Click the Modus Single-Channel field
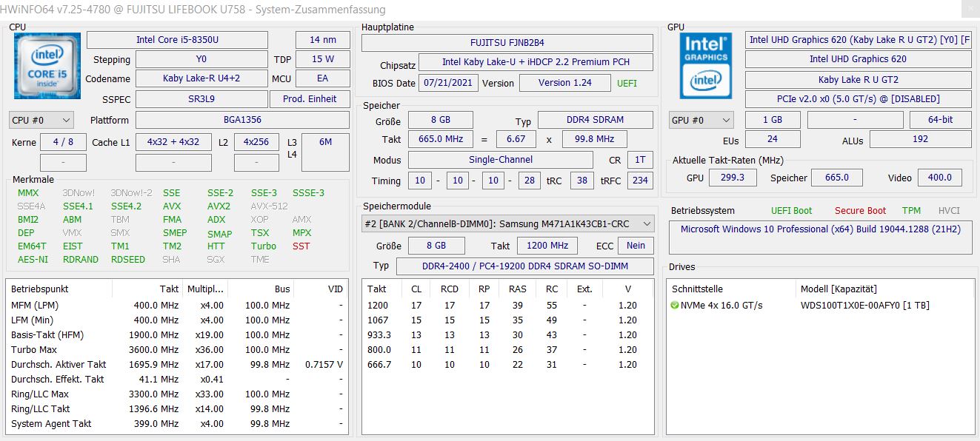This screenshot has height=441, width=980. tap(501, 160)
